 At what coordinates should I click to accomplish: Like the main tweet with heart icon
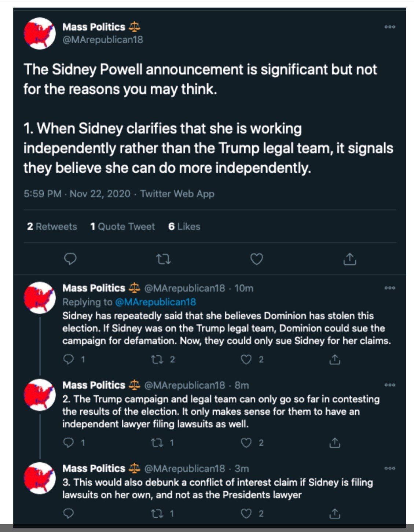click(x=256, y=259)
